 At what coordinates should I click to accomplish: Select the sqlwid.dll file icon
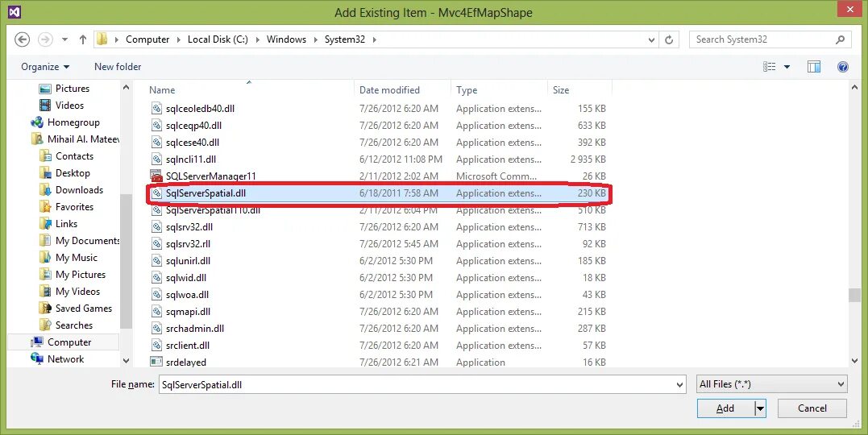(x=156, y=278)
